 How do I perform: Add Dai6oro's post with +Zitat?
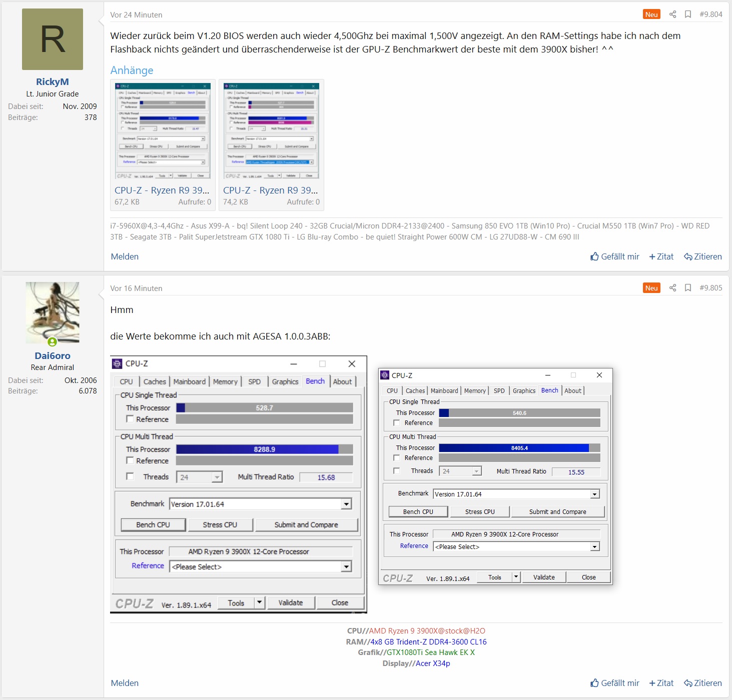[x=661, y=683]
